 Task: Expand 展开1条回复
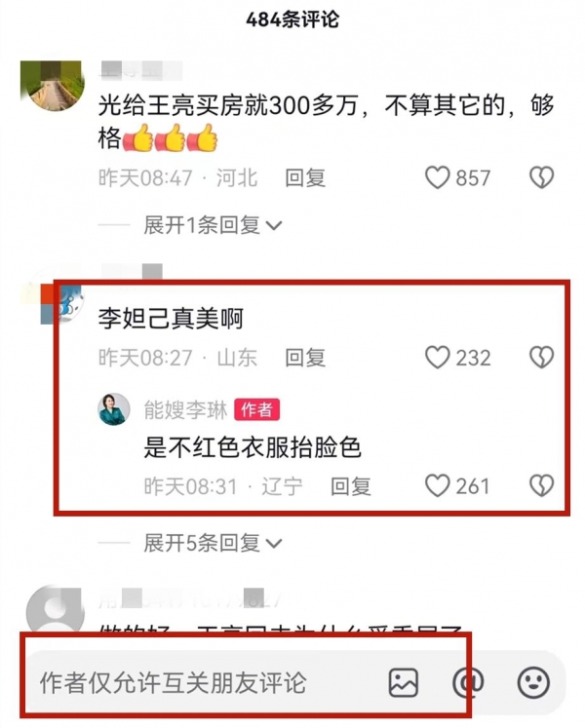(x=213, y=226)
